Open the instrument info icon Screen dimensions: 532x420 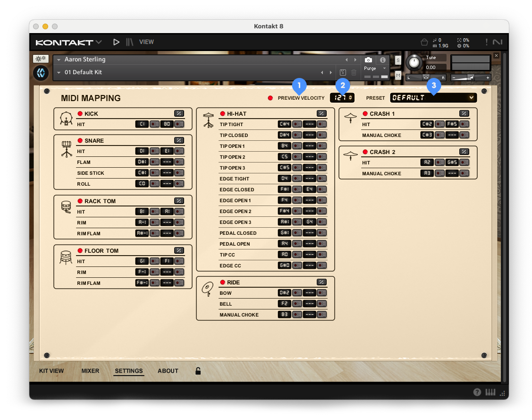click(x=383, y=60)
